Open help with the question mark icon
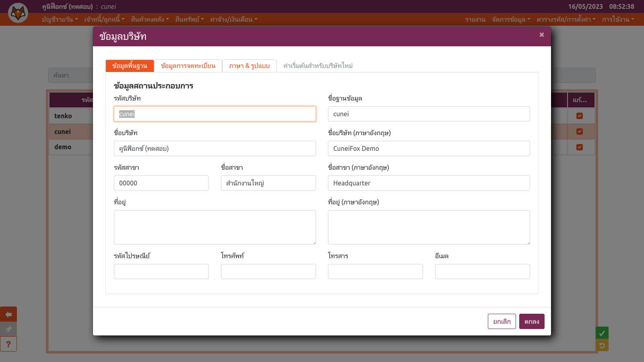 pos(8,344)
